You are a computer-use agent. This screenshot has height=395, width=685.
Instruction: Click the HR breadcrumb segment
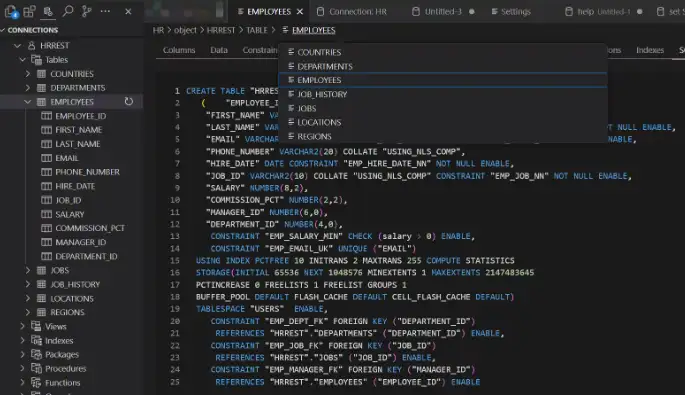[x=158, y=30]
